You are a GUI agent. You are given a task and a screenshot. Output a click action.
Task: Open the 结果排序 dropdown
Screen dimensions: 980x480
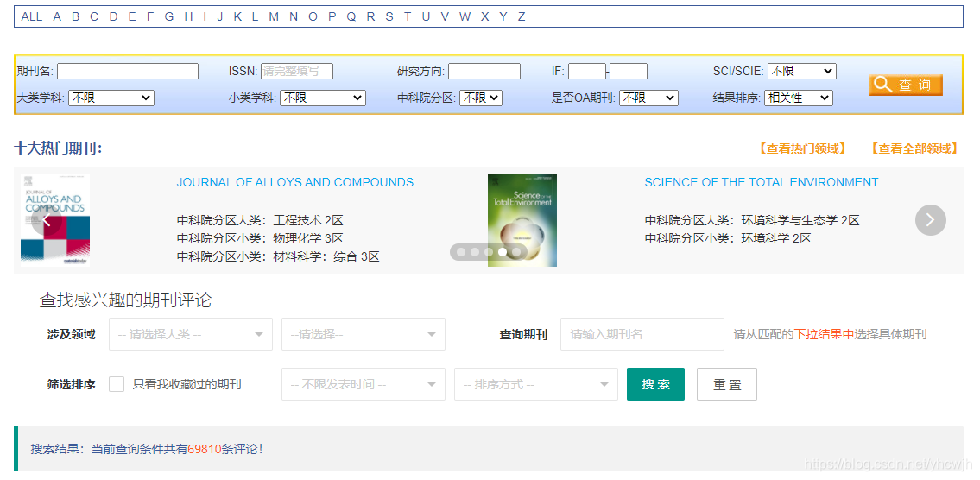click(799, 98)
